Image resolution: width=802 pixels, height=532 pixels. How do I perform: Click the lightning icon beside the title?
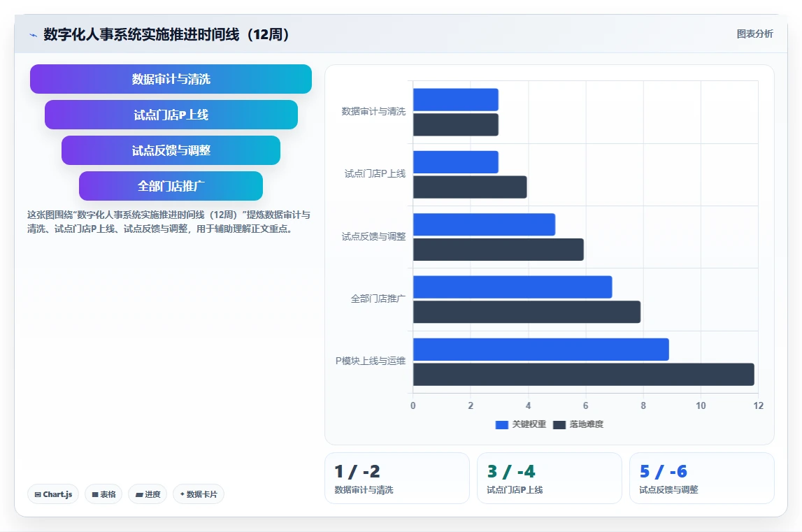tap(34, 35)
